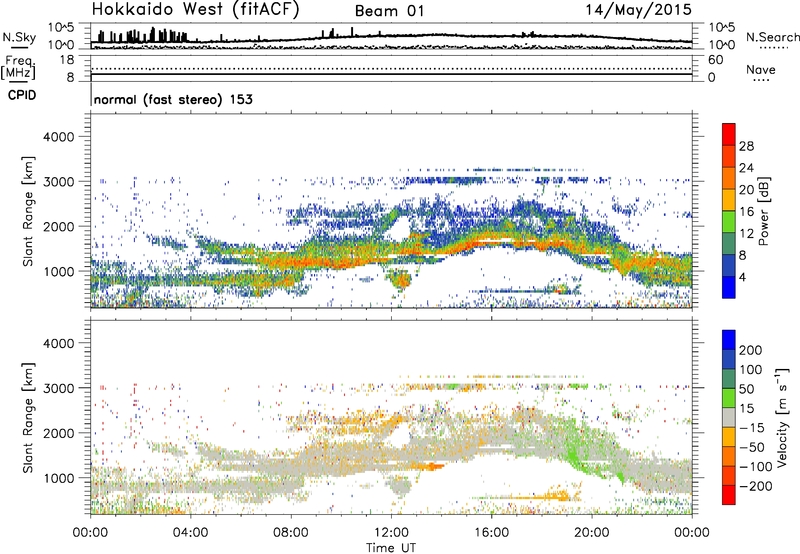800x554 pixels.
Task: Select the "N.Sky" legend label
Action: pos(19,37)
